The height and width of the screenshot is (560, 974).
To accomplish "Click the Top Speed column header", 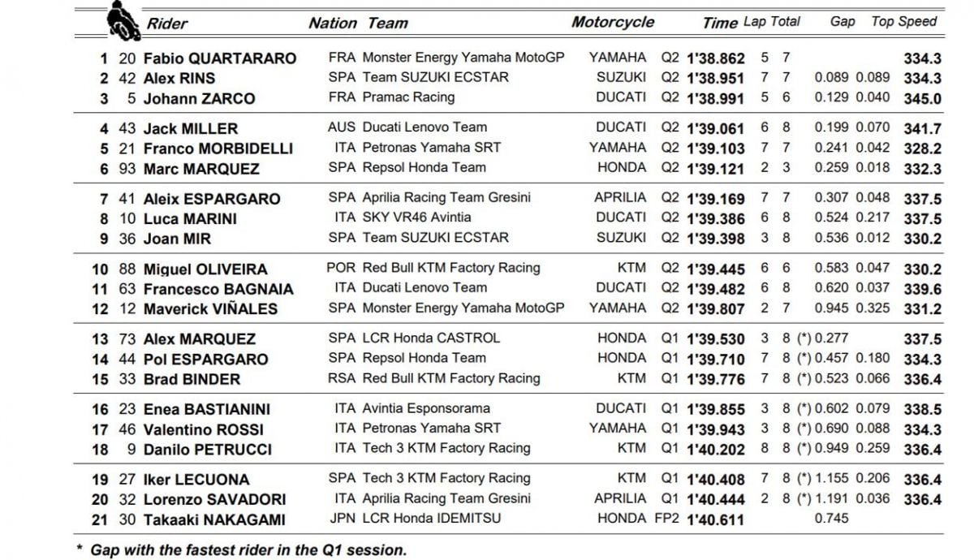I will (x=903, y=22).
